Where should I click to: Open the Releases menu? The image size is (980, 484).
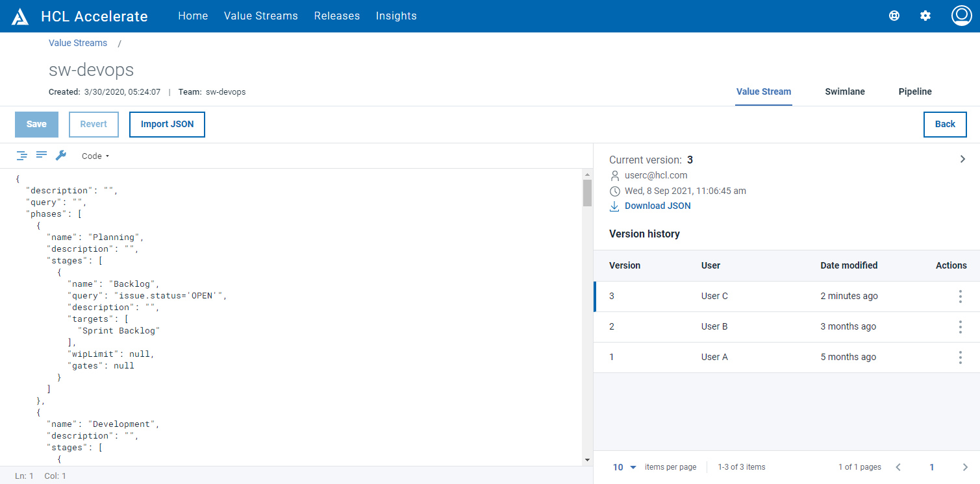[337, 16]
